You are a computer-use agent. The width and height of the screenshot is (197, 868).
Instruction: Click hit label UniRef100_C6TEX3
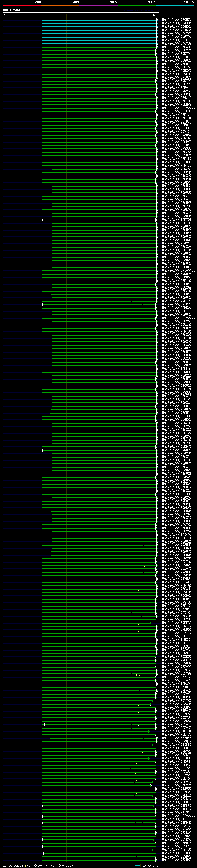coord(176,128)
